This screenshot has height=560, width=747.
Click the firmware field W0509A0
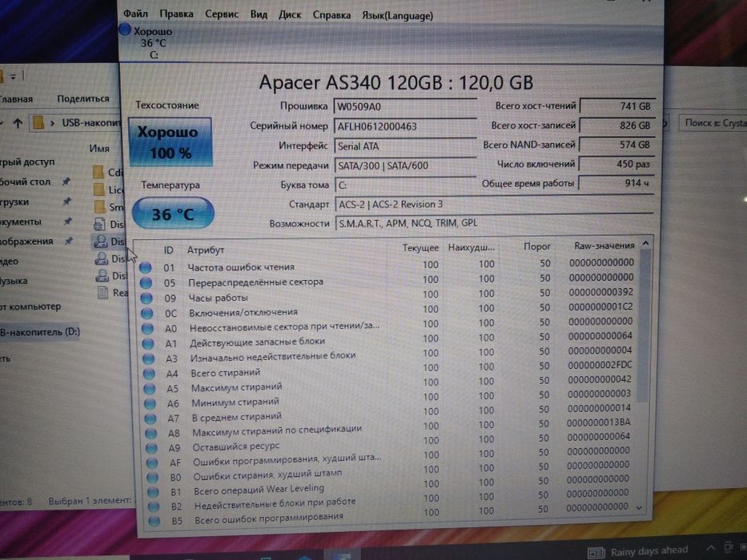tap(405, 106)
